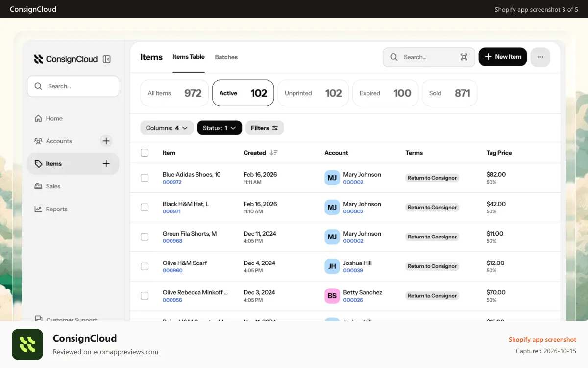Click the $82.00 tag price
This screenshot has width=588, height=368.
(x=496, y=174)
